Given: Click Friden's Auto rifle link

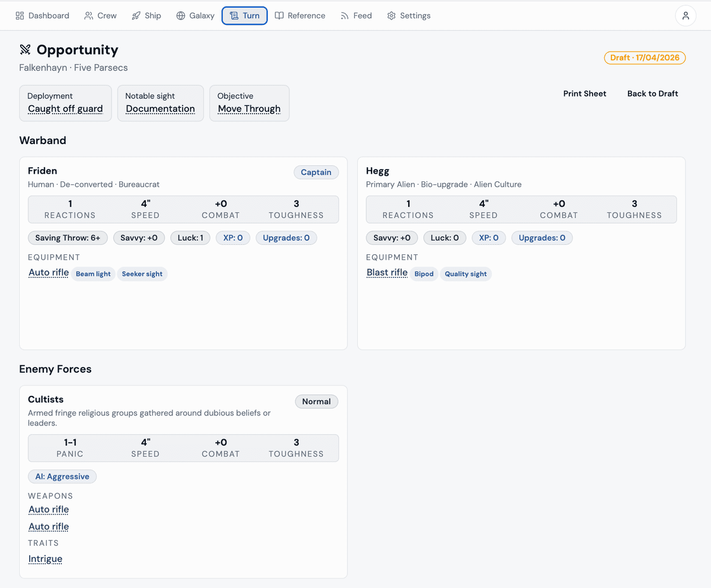Looking at the screenshot, I should (x=49, y=273).
